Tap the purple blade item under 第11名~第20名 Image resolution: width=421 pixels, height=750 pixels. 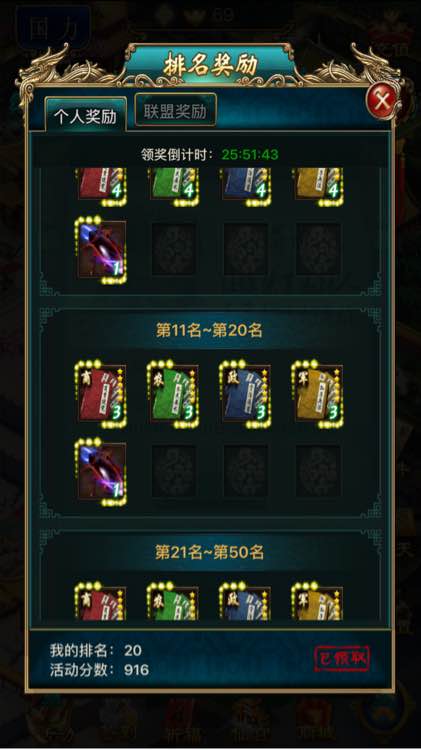pyautogui.click(x=101, y=472)
